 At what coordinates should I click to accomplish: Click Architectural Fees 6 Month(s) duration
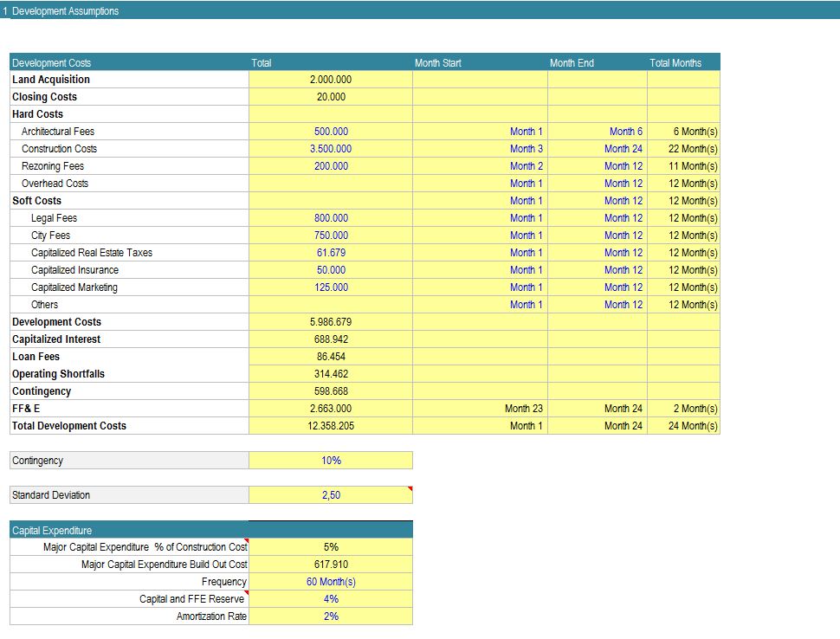(683, 132)
